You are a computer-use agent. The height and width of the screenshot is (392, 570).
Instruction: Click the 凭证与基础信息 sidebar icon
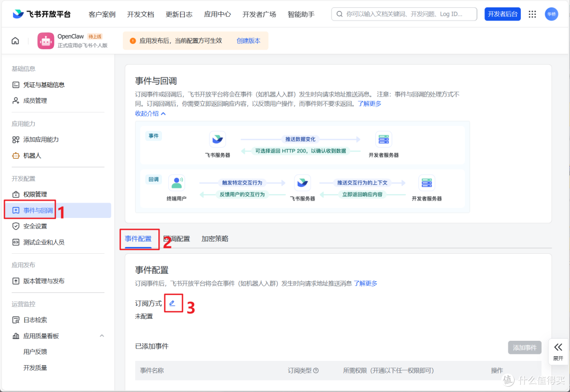(x=16, y=84)
